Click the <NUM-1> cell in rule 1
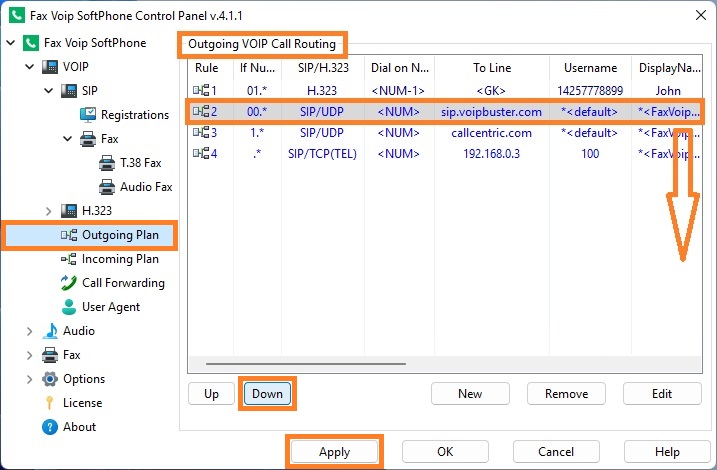The image size is (717, 470). coord(398,91)
